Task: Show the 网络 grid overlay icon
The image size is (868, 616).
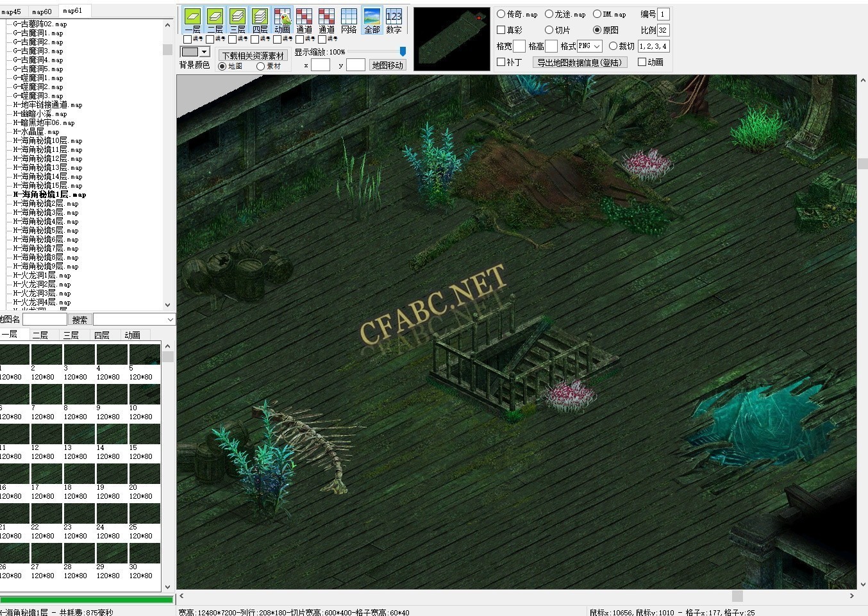Action: [x=349, y=20]
